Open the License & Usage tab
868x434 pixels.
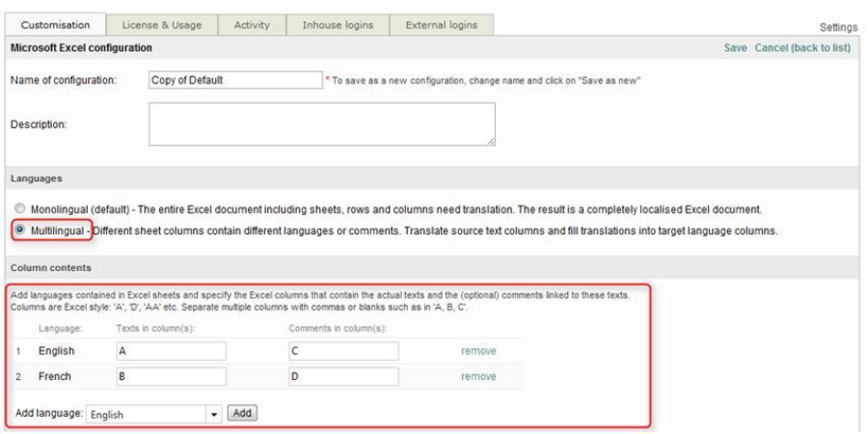(162, 25)
